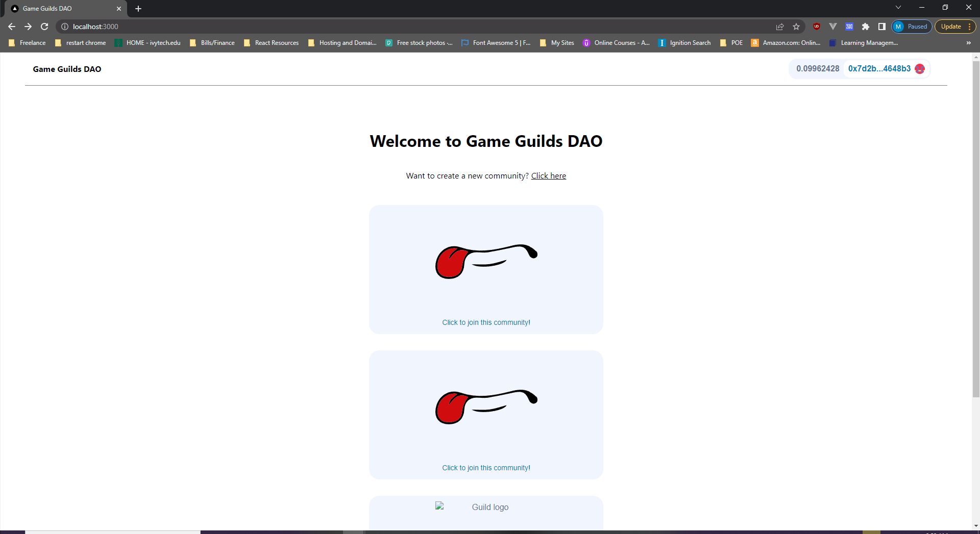The height and width of the screenshot is (534, 980).
Task: Open the restart chrome bookmark
Action: click(81, 43)
